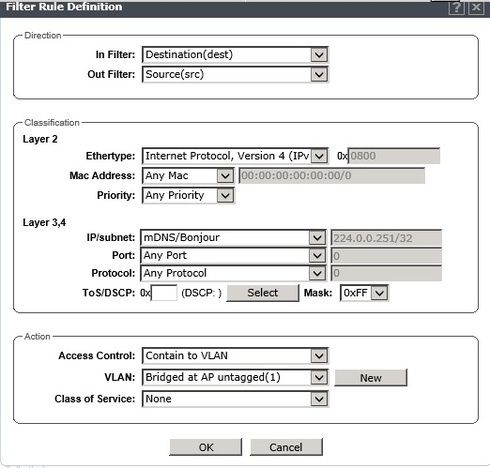Open the Out Filter dropdown
490x468 pixels.
[x=235, y=74]
